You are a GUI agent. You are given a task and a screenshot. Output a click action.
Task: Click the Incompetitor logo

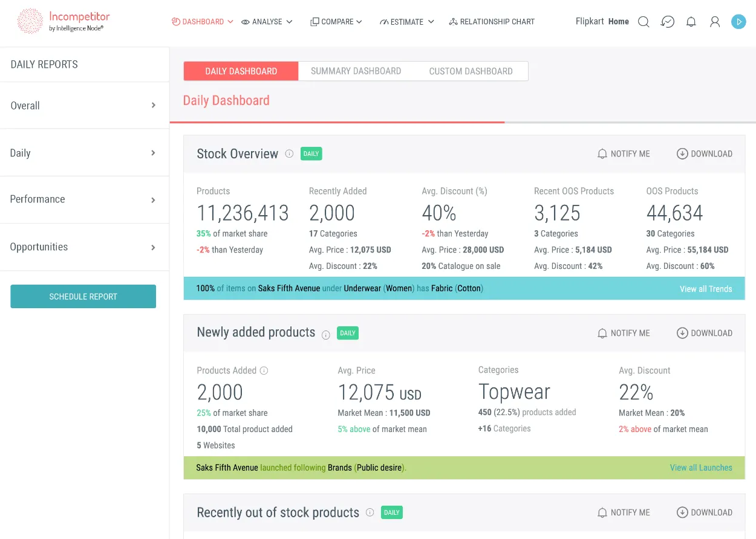pos(63,20)
